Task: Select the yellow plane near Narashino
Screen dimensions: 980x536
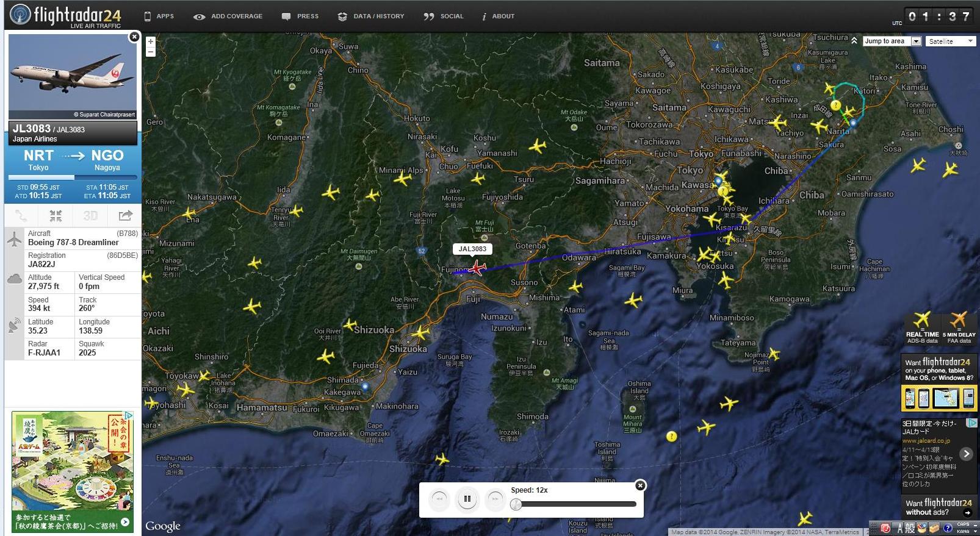Action: pyautogui.click(x=777, y=123)
